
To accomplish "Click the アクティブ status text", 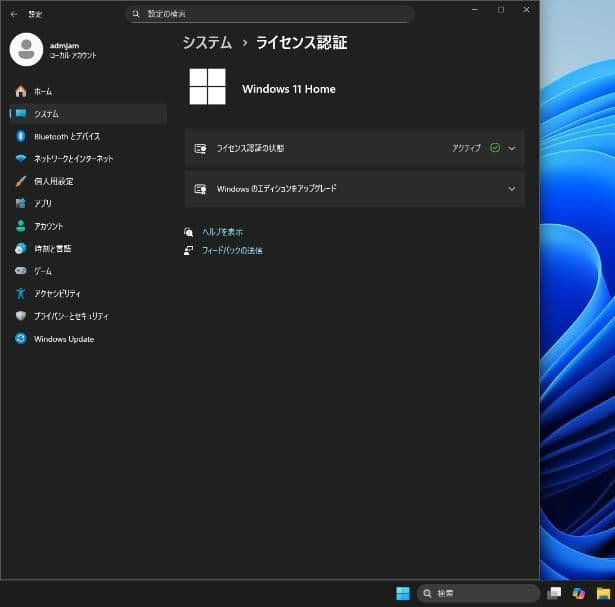I will (x=466, y=148).
